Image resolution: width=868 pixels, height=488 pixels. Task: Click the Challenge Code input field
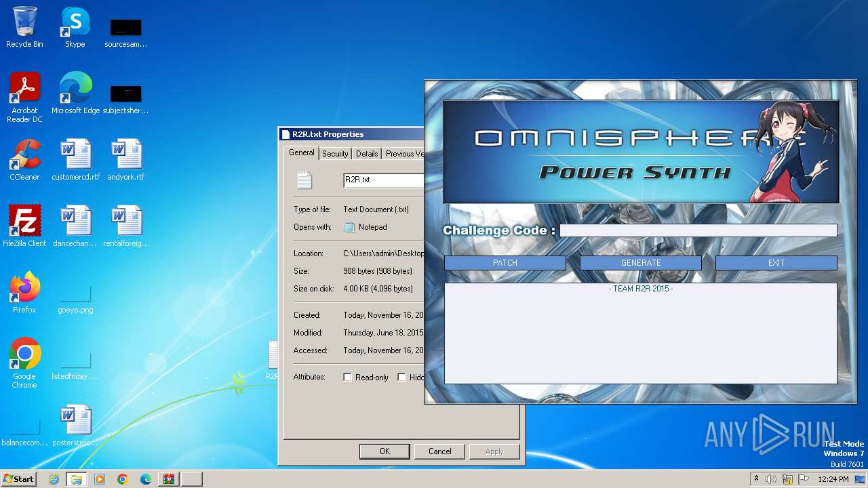click(698, 230)
